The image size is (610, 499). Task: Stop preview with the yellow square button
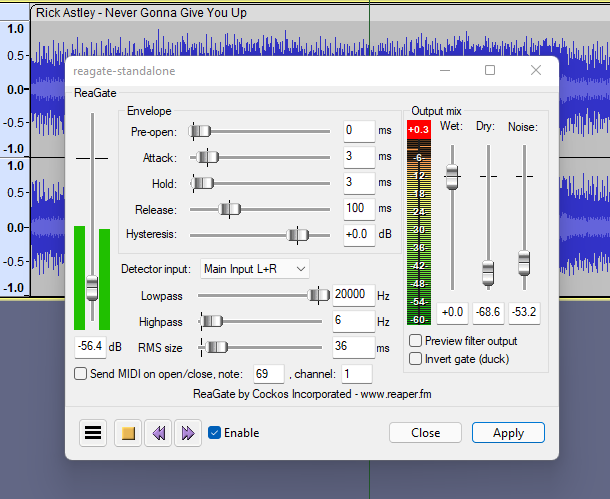128,432
